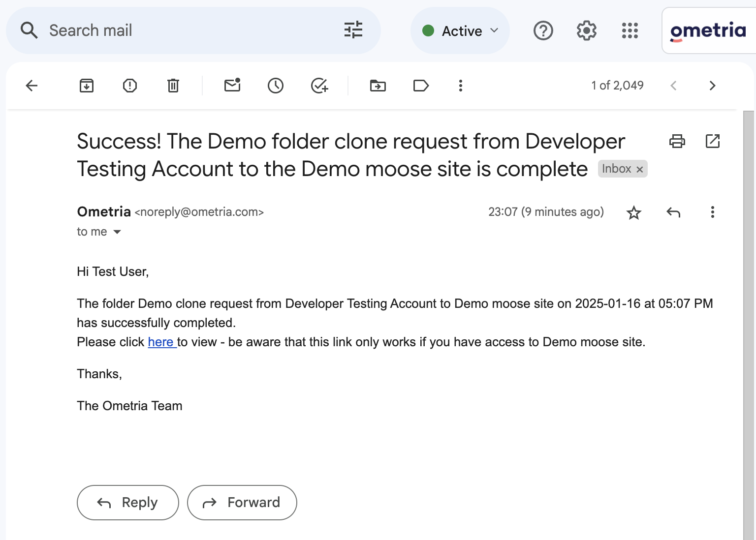Image resolution: width=756 pixels, height=540 pixels.
Task: Open the Active status dropdown
Action: click(x=460, y=30)
